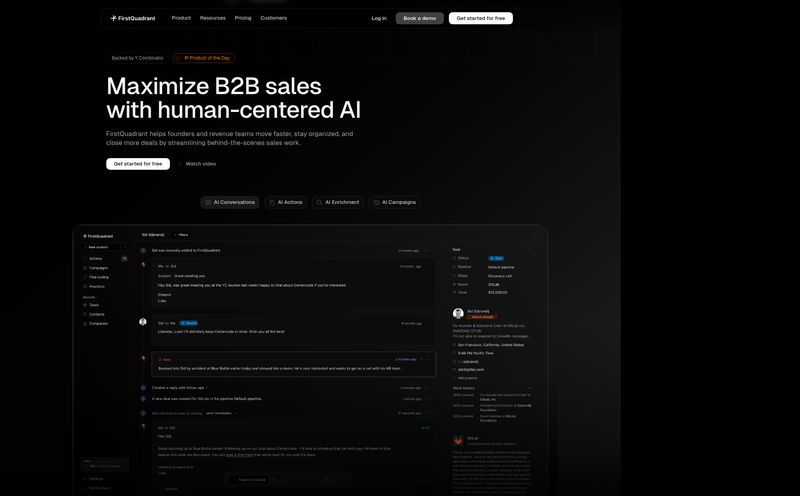Click AI Actions tab icon
Image resolution: width=800 pixels, height=496 pixels.
[x=272, y=203]
